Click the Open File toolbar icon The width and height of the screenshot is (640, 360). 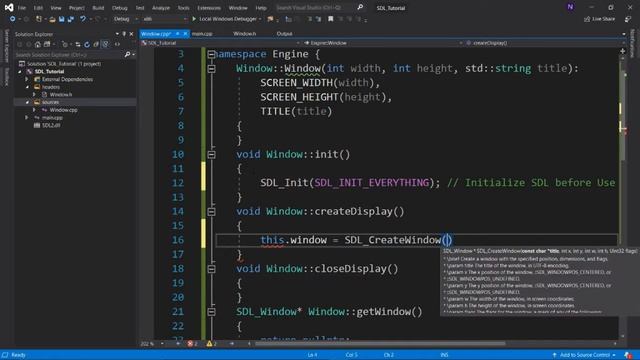coord(52,19)
